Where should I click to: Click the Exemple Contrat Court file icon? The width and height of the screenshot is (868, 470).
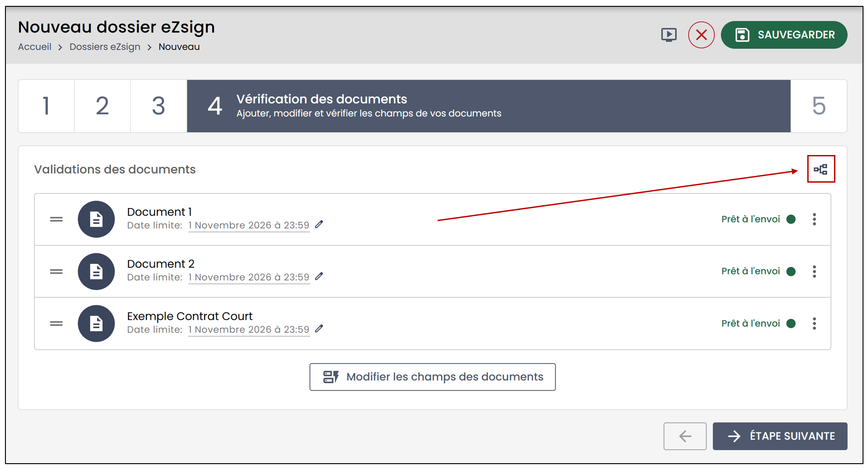coord(96,324)
